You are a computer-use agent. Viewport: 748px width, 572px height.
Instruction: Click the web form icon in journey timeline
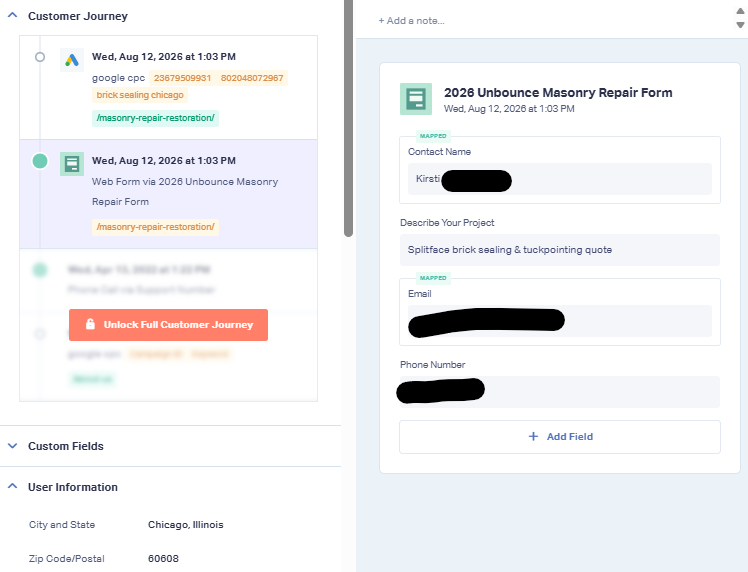pos(72,164)
